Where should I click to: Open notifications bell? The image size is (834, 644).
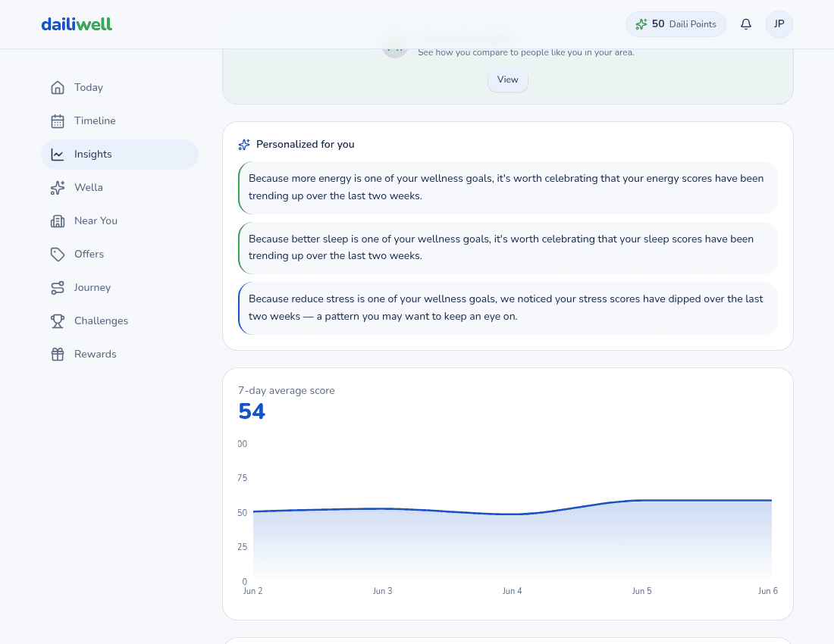coord(746,24)
